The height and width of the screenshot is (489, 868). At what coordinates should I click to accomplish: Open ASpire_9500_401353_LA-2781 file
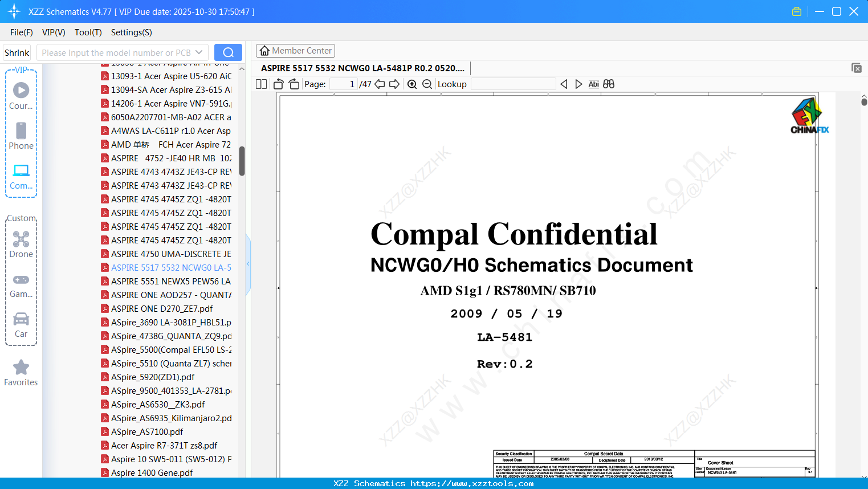[x=166, y=390]
